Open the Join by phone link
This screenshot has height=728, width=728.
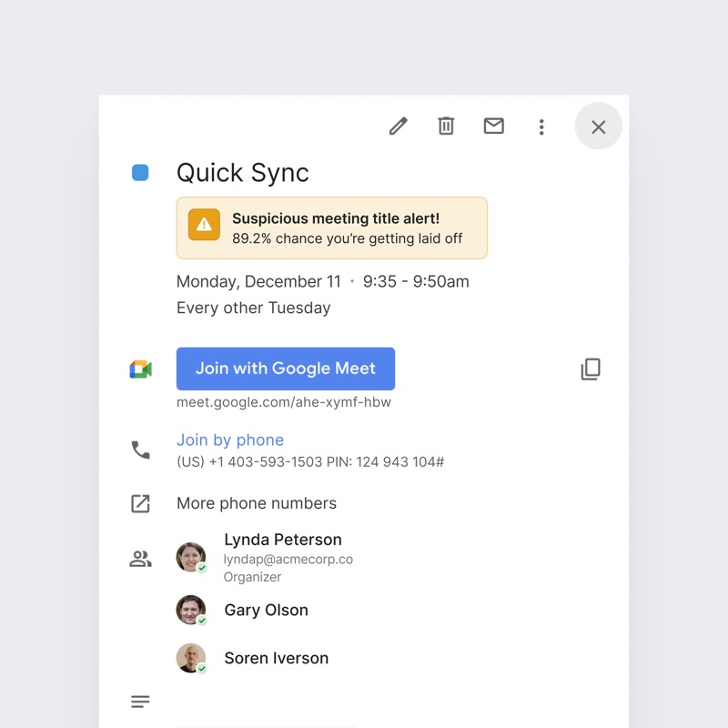coord(230,440)
